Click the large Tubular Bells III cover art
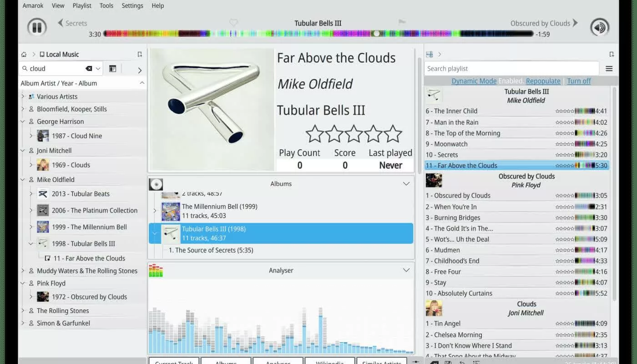This screenshot has width=637, height=364. tap(212, 109)
